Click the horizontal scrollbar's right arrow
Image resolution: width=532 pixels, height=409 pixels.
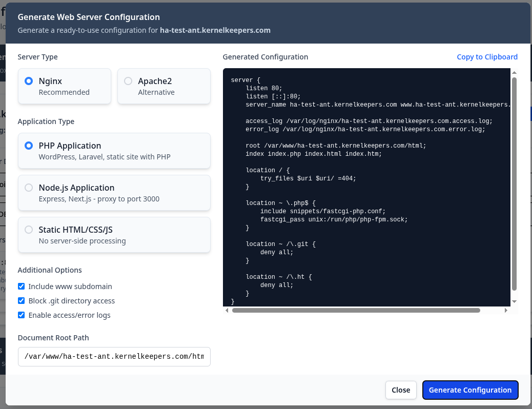point(506,310)
